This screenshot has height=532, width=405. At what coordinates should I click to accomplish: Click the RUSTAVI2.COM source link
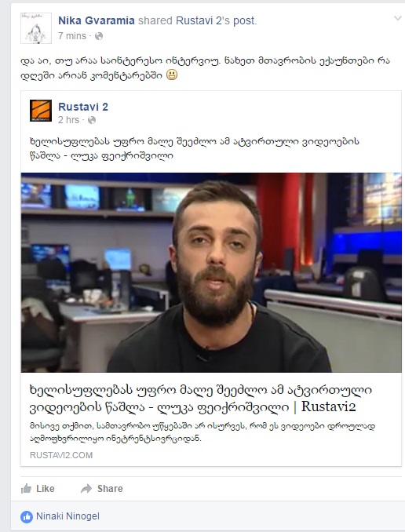click(61, 455)
